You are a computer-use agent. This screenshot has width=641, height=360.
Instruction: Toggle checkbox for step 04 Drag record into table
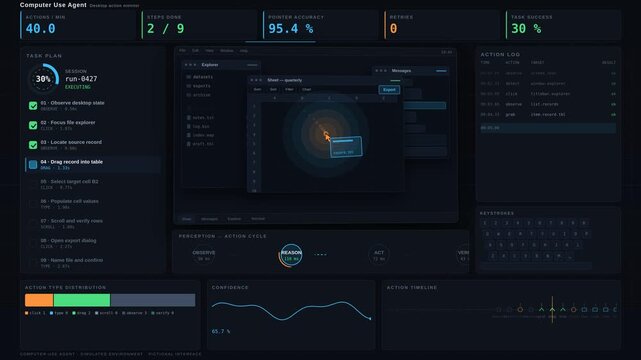point(33,164)
